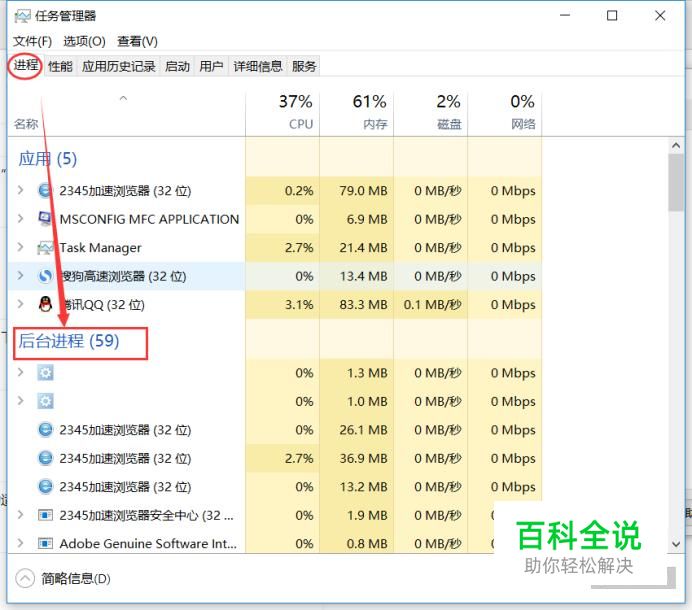
Task: Open the 选项(O) menu
Action: (84, 41)
